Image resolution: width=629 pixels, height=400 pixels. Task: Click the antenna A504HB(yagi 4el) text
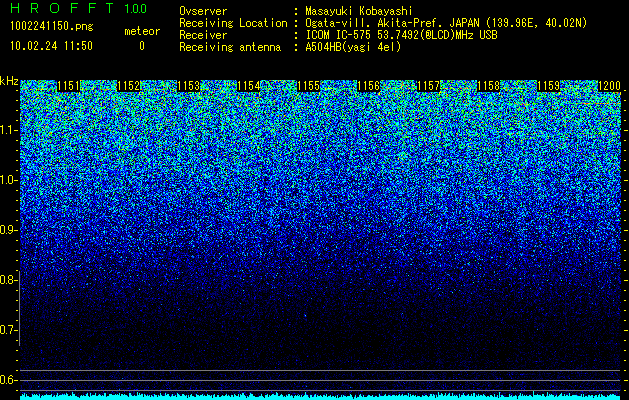tap(353, 47)
